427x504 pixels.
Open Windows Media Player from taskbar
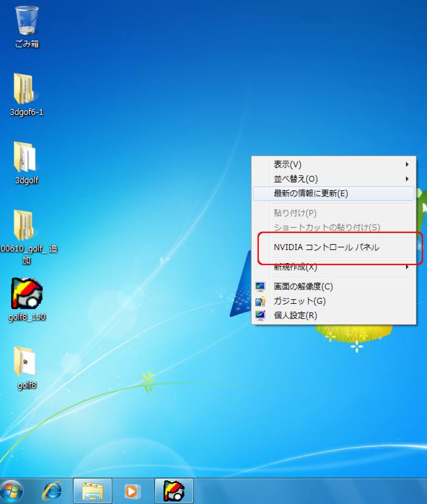pyautogui.click(x=132, y=491)
